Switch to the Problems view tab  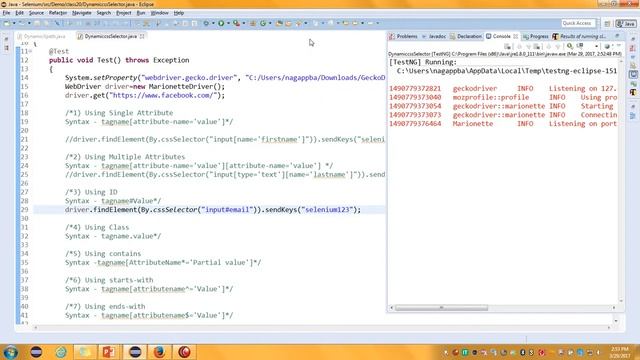click(x=403, y=36)
